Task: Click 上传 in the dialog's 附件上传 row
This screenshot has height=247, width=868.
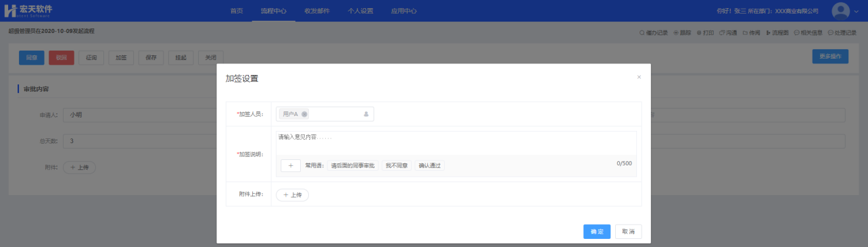Action: (x=292, y=194)
